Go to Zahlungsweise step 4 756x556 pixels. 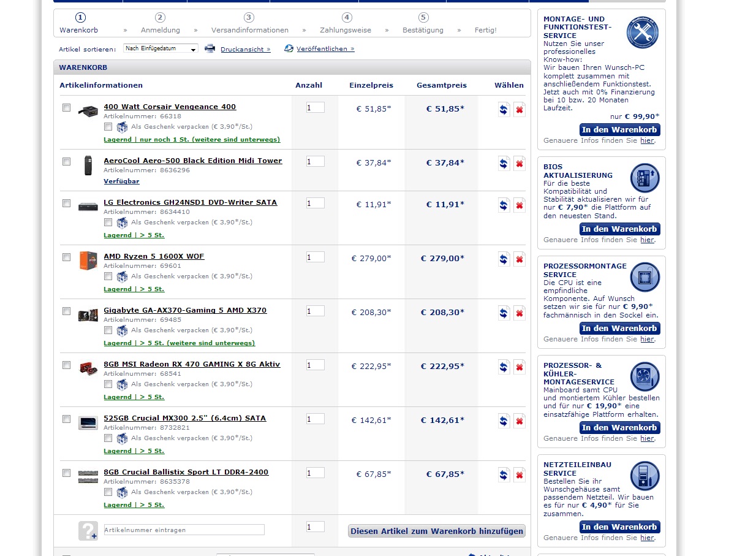346,23
